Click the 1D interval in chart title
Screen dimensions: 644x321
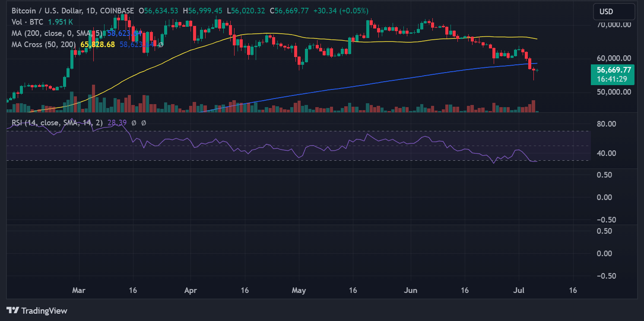92,11
